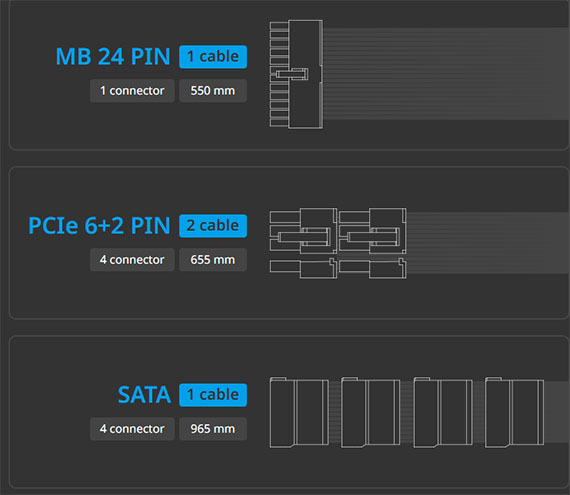
Task: Select the PCIe connector drawing nearest the cable
Action: (373, 243)
